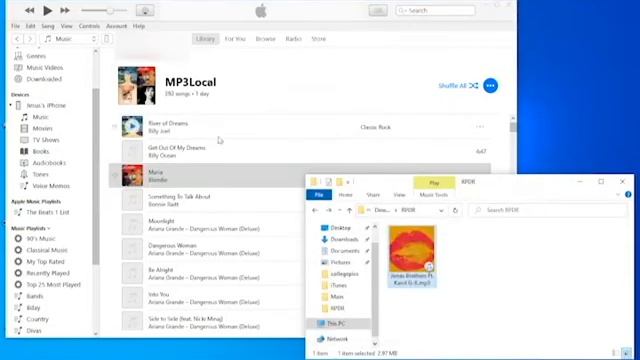Image resolution: width=640 pixels, height=360 pixels.
Task: Expand the Explorer address bar dropdown
Action: [441, 211]
